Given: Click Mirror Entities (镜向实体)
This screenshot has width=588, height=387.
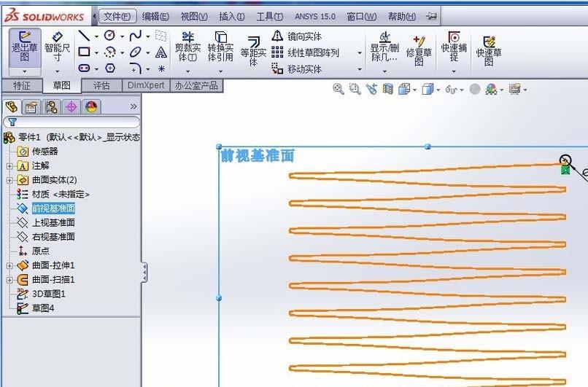Looking at the screenshot, I should (x=296, y=36).
